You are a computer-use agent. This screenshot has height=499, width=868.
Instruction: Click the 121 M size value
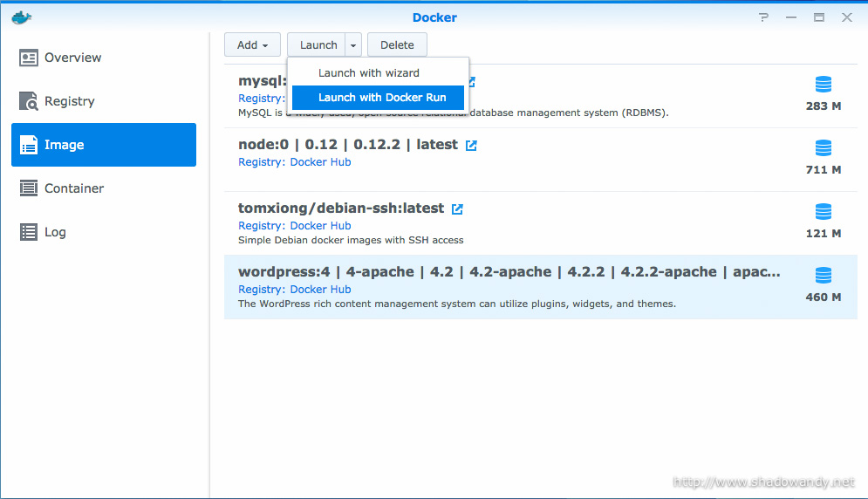[824, 234]
